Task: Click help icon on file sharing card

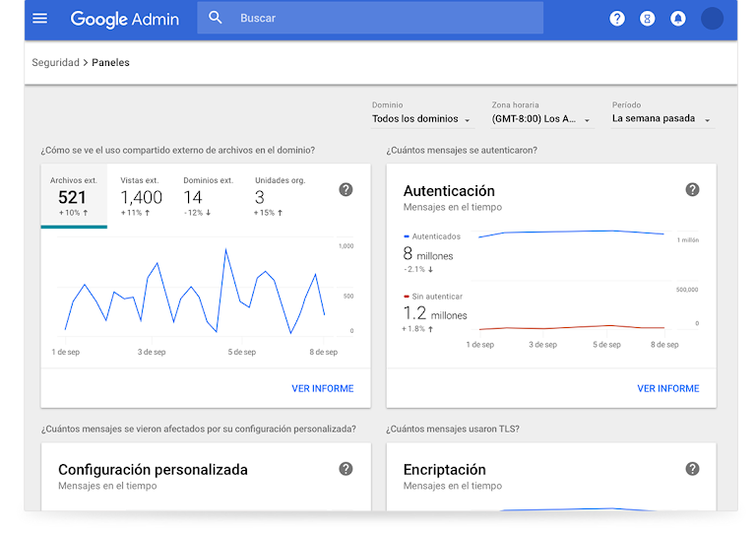Action: click(x=346, y=189)
